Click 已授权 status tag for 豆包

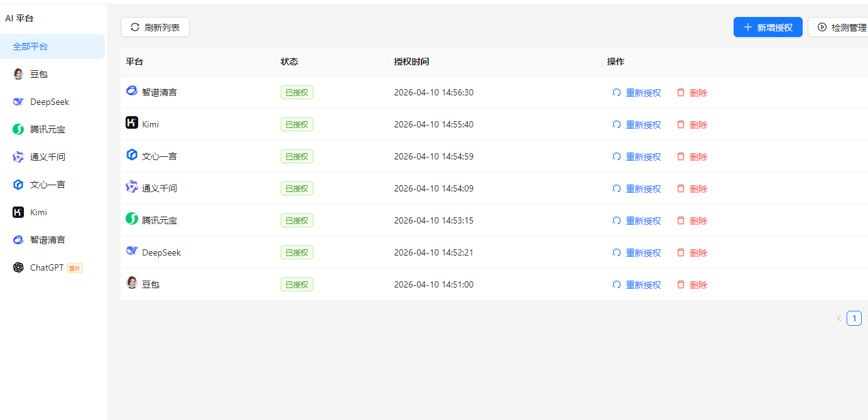[296, 284]
